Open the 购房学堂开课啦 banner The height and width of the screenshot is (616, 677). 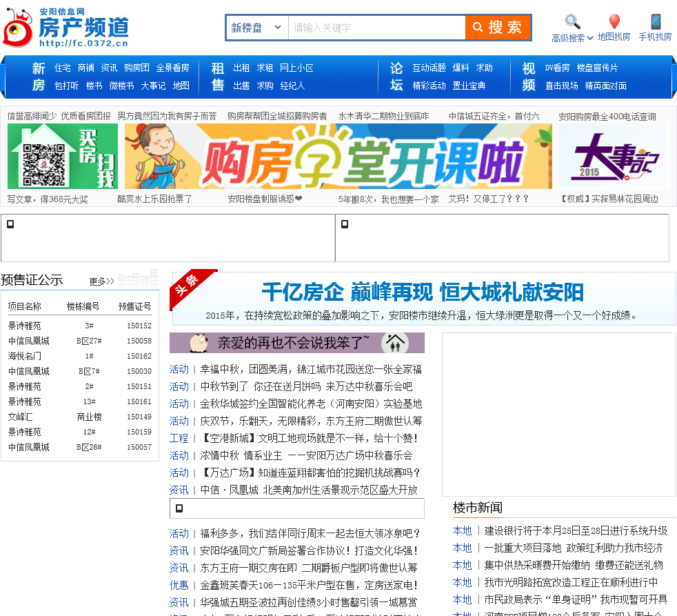click(338, 156)
